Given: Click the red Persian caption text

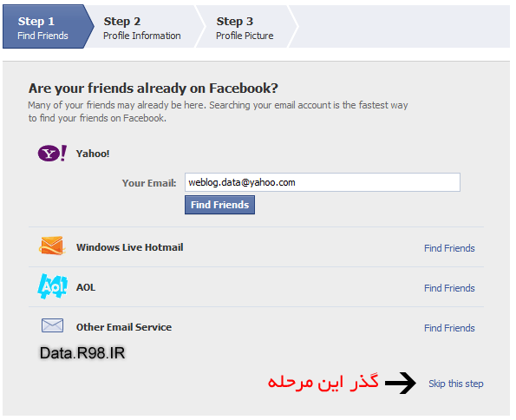Looking at the screenshot, I should [x=323, y=382].
